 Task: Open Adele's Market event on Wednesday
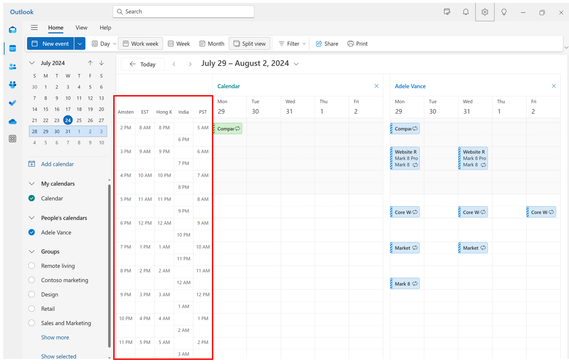[473, 248]
